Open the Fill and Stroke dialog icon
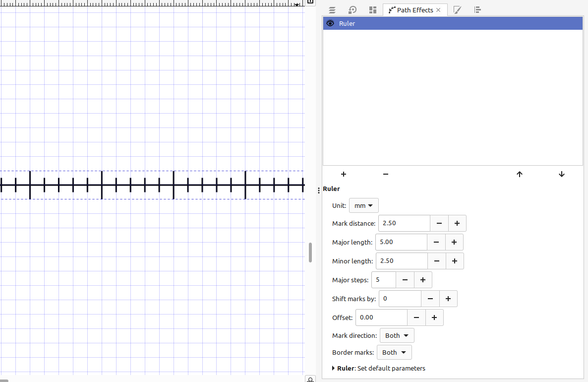The width and height of the screenshot is (588, 382). [x=331, y=10]
